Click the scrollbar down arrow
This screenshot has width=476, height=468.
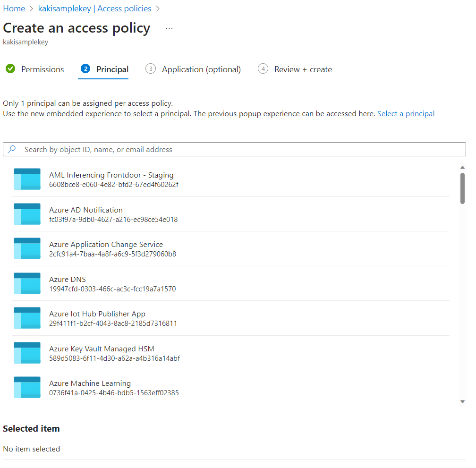pyautogui.click(x=462, y=401)
